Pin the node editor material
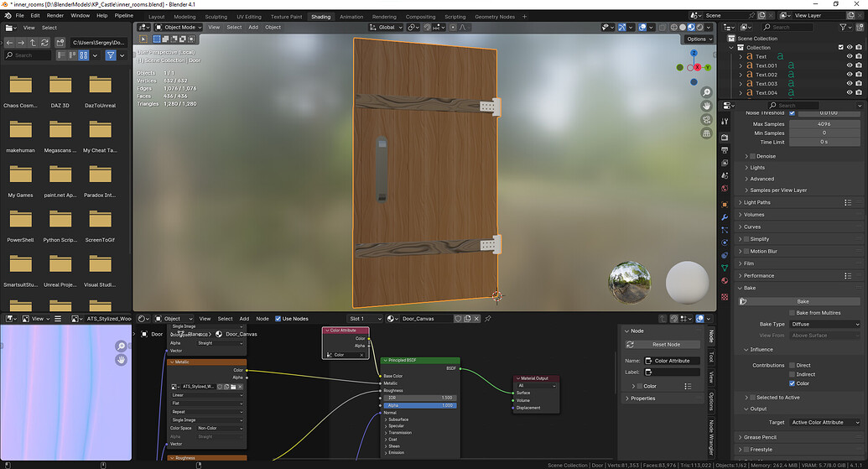 [488, 319]
